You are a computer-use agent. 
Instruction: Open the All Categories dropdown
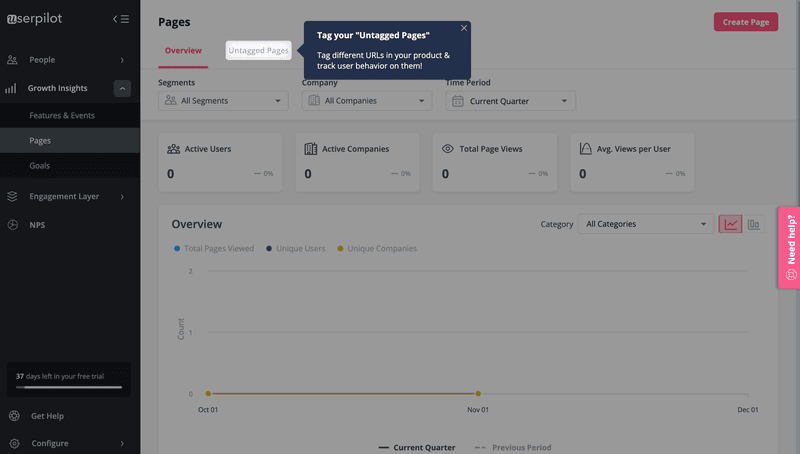(645, 224)
